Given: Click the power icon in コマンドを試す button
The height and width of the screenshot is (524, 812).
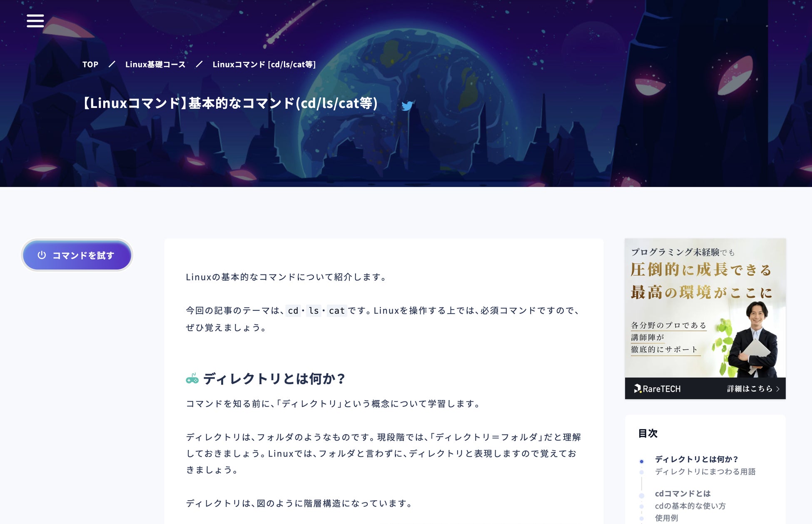Looking at the screenshot, I should [42, 255].
